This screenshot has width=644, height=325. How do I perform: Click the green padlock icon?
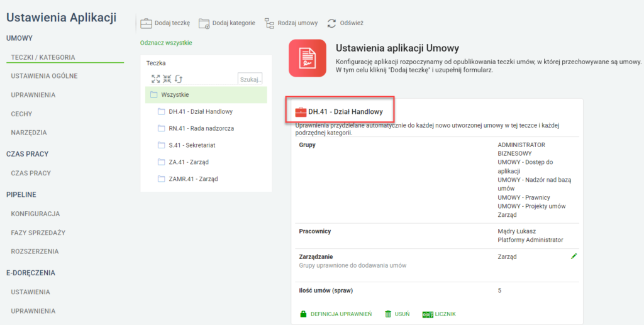pyautogui.click(x=304, y=314)
